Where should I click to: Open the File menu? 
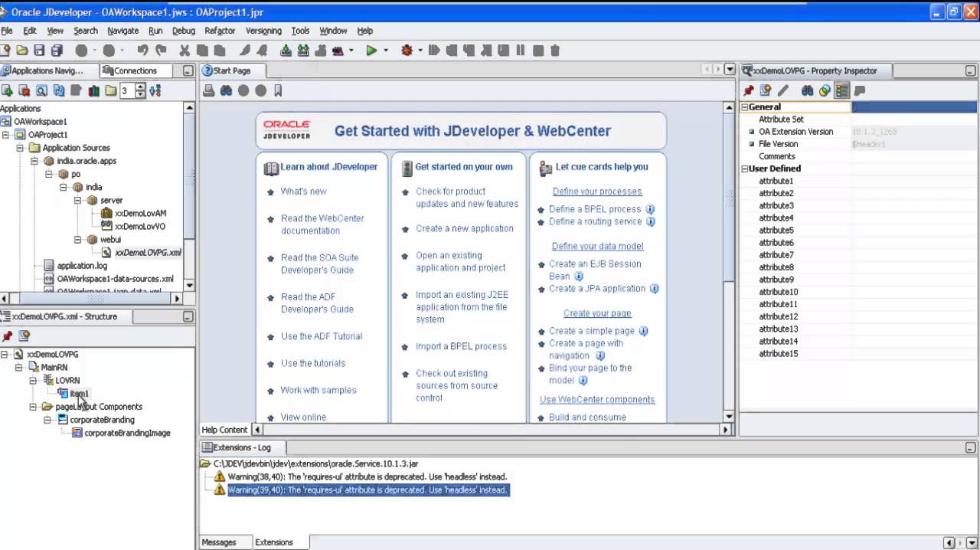7,31
